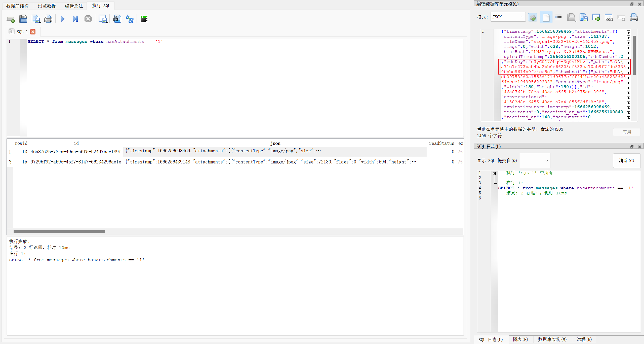This screenshot has height=344, width=644.
Task: Toggle word wrap in cell editor
Action: [x=546, y=17]
